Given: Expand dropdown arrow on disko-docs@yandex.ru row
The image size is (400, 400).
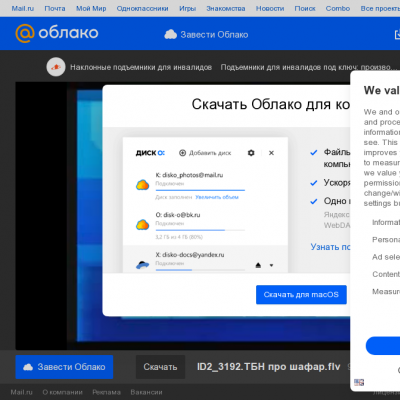Looking at the screenshot, I should coord(271,265).
